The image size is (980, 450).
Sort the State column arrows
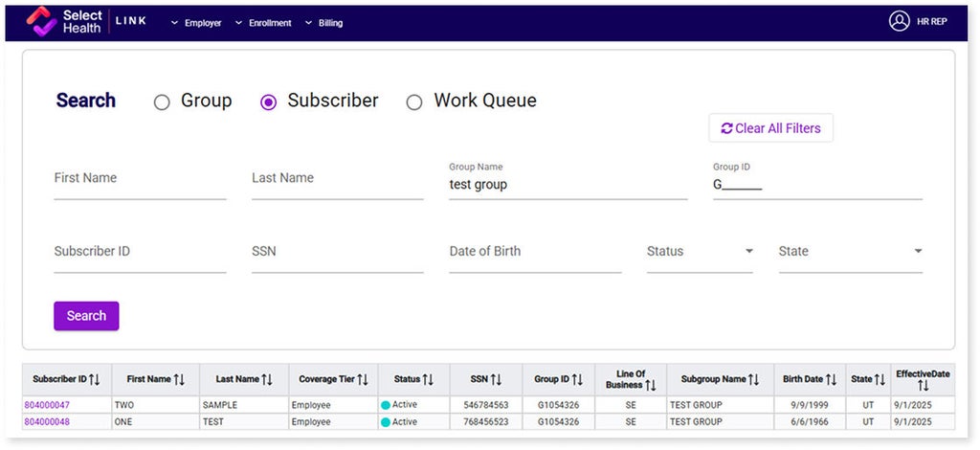(880, 379)
